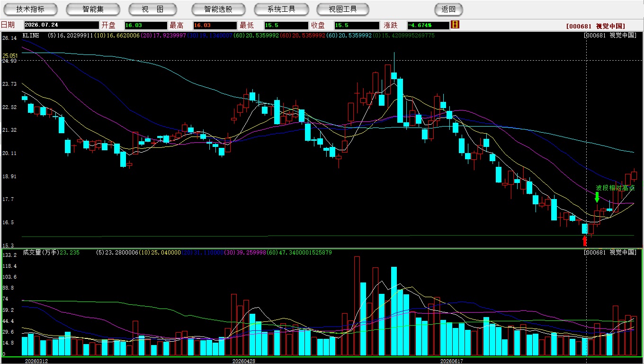Open the 智能选股 menu
Screen dimensions: 644x364
pyautogui.click(x=218, y=9)
